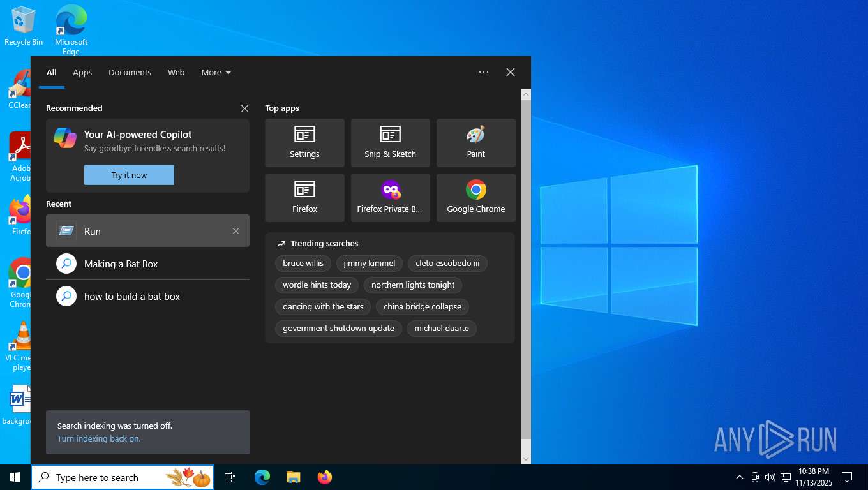Open the Action Center notifications

847,477
